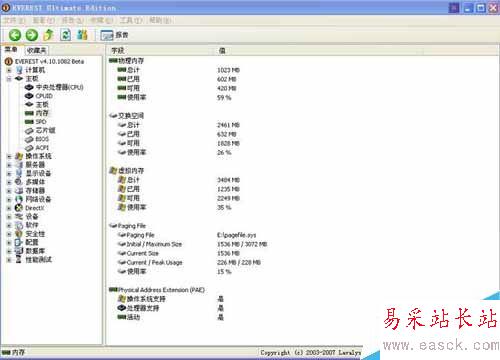
Task: Click the two-people toolbar icon
Action: point(82,35)
